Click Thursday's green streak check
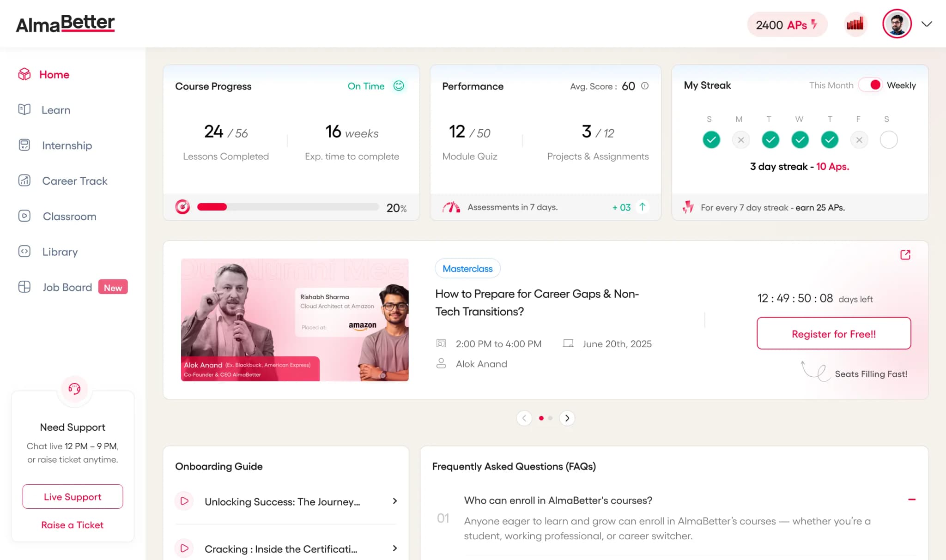The height and width of the screenshot is (560, 946). (x=830, y=139)
